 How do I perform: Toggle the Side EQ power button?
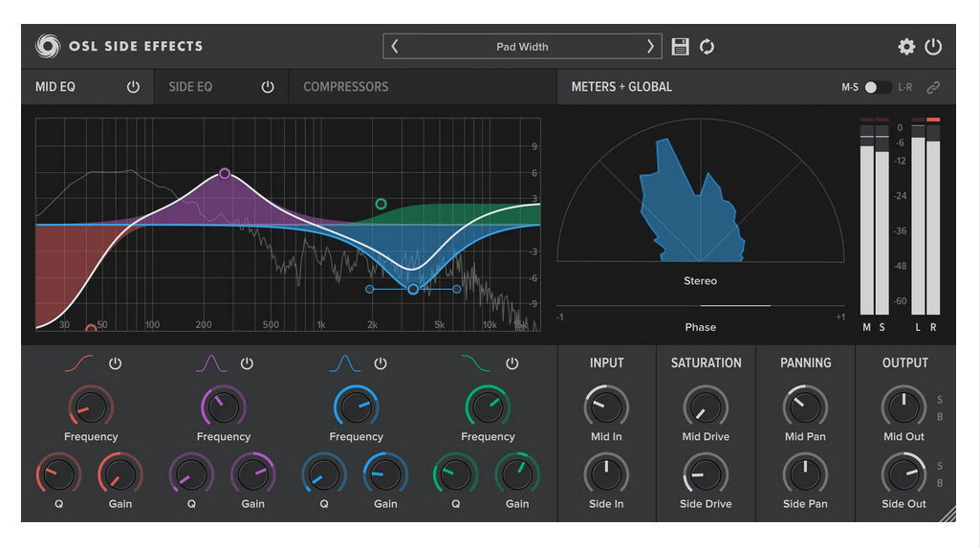tap(268, 87)
